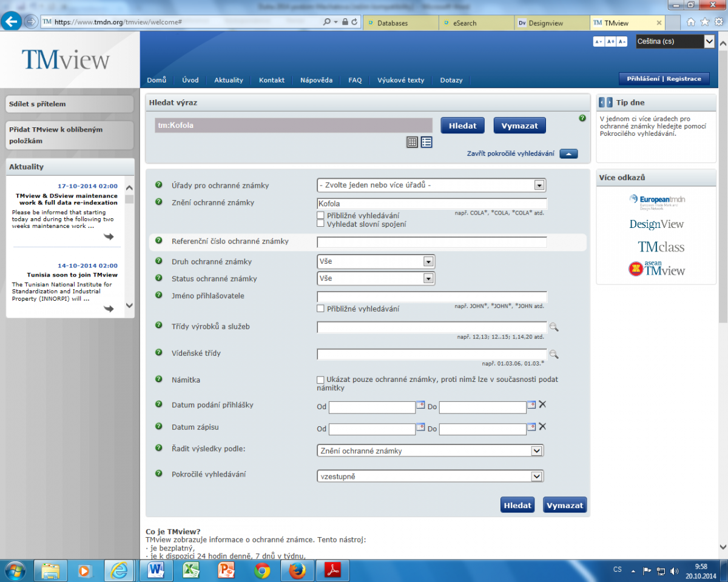Open the Nápověda menu item
728x582 pixels.
click(x=316, y=80)
